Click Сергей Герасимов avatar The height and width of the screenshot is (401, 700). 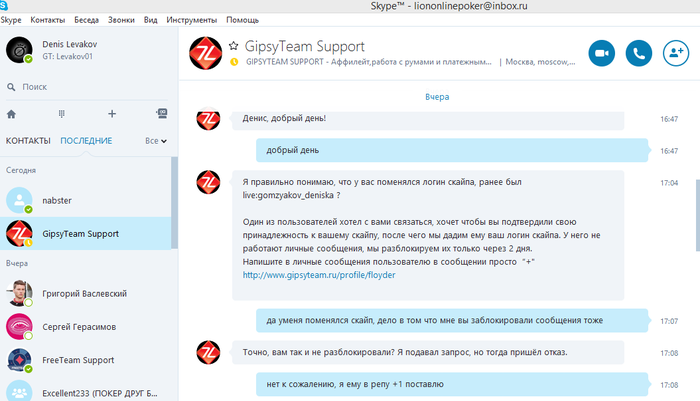click(19, 327)
